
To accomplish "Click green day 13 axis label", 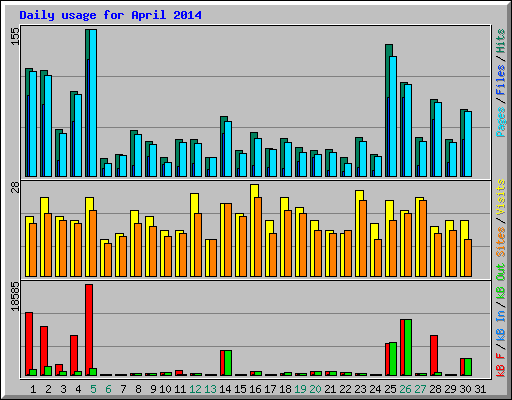I will (x=210, y=389).
